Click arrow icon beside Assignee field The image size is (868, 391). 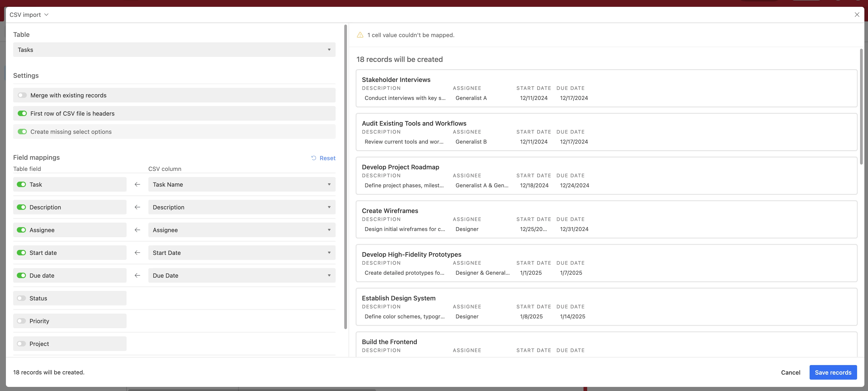[x=137, y=230]
